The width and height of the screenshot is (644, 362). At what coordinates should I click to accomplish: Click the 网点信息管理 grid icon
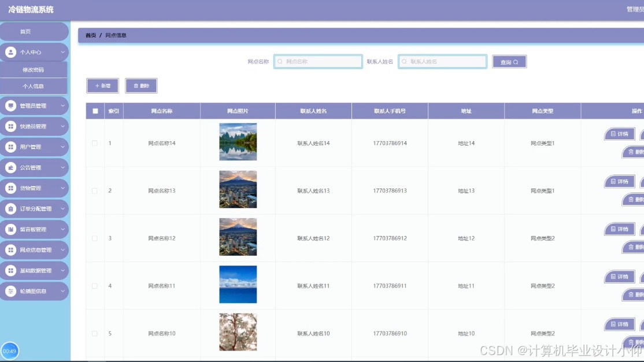10,250
